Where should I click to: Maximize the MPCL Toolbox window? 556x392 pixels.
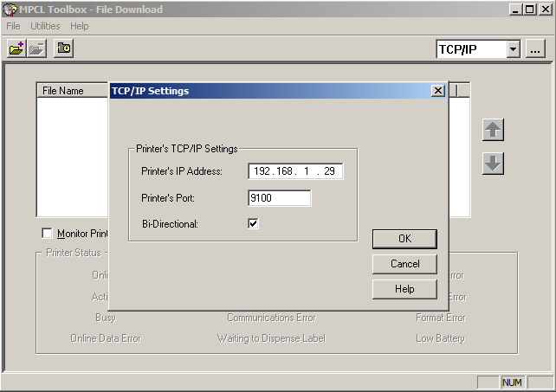pos(529,10)
